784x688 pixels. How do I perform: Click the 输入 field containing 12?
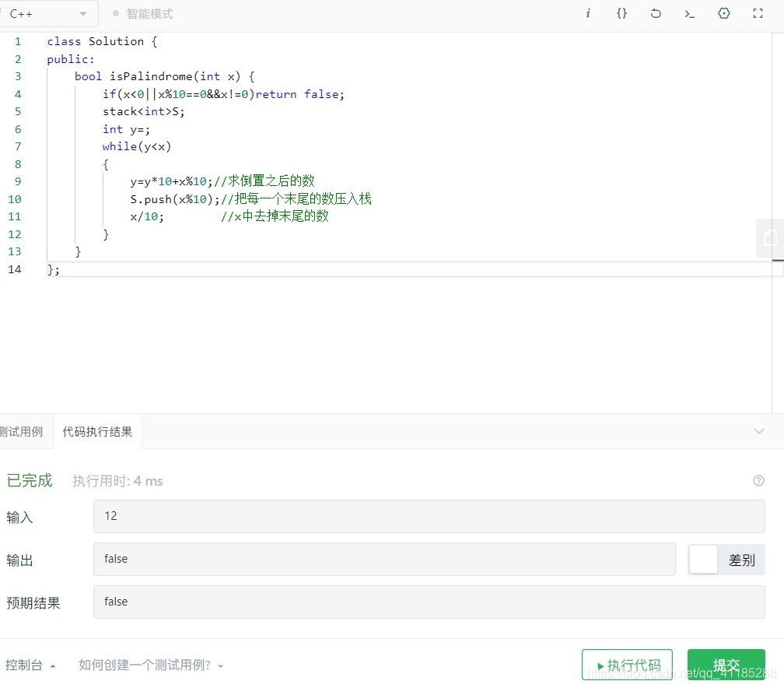[x=429, y=516]
